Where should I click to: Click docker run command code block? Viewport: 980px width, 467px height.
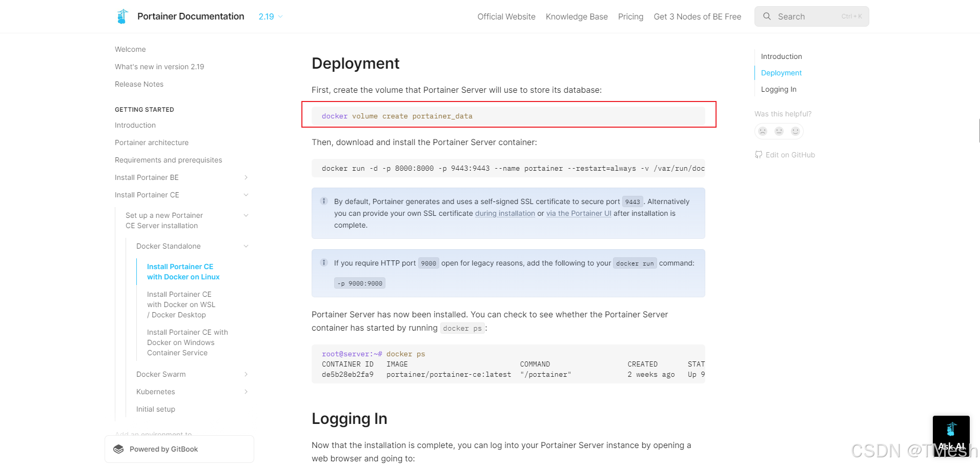[508, 168]
